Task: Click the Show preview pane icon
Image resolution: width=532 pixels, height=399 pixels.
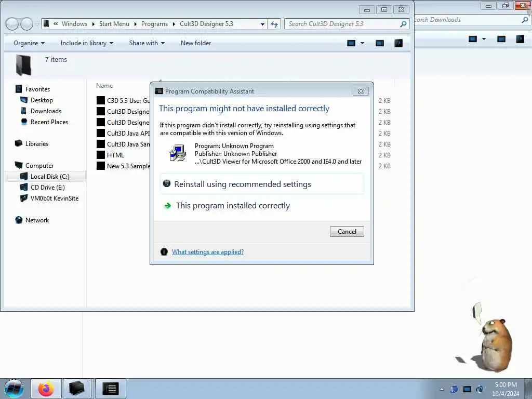Action: (380, 43)
